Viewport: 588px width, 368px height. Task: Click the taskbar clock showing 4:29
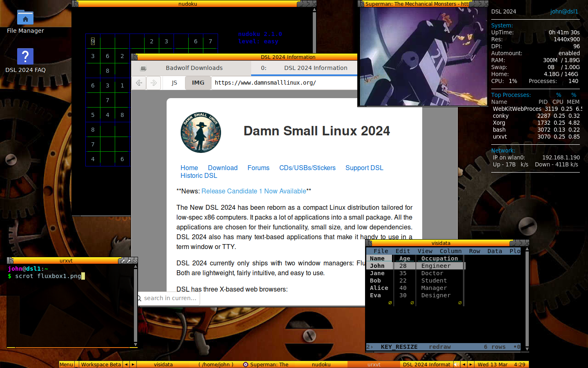point(519,364)
